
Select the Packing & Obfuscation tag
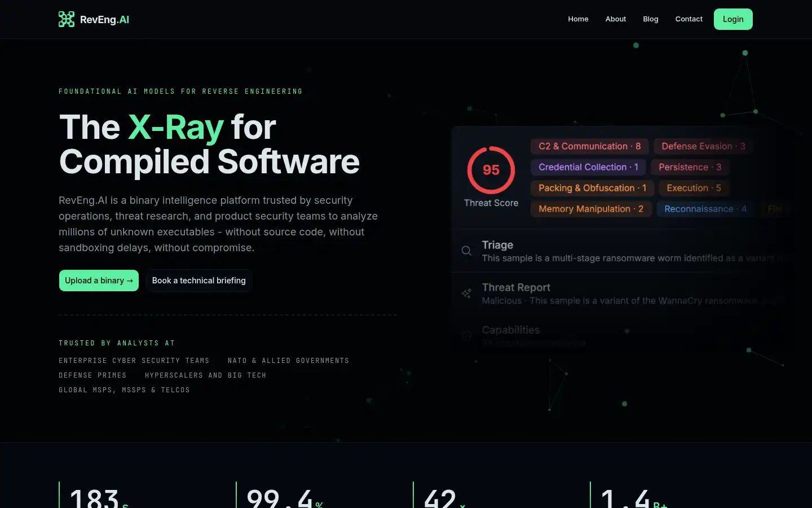pyautogui.click(x=592, y=188)
